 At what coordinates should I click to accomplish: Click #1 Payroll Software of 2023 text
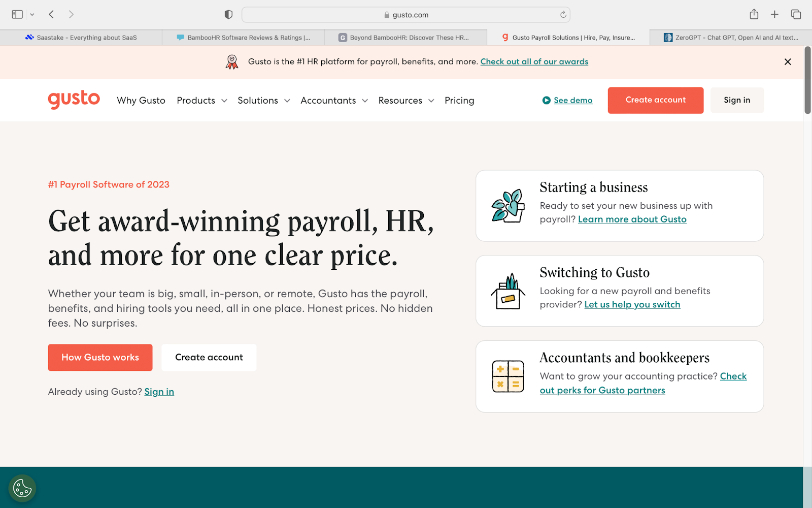[x=109, y=184]
